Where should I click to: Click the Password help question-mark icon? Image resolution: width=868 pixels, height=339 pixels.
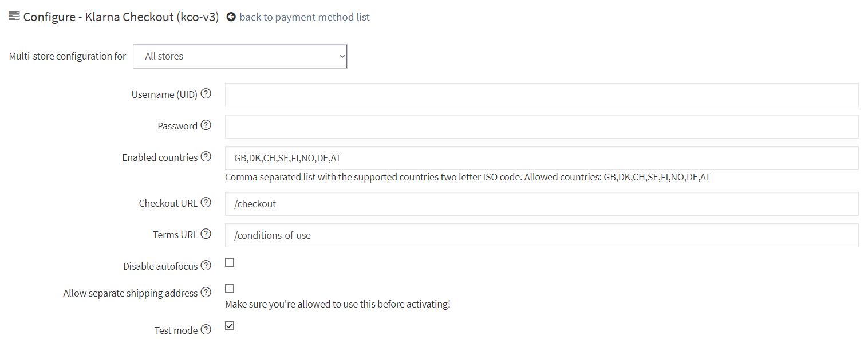(206, 125)
